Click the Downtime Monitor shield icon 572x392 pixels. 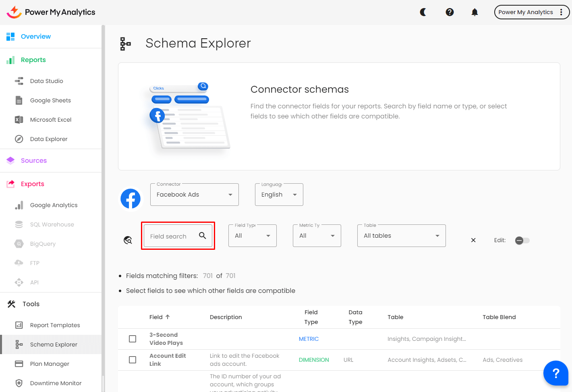(19, 383)
